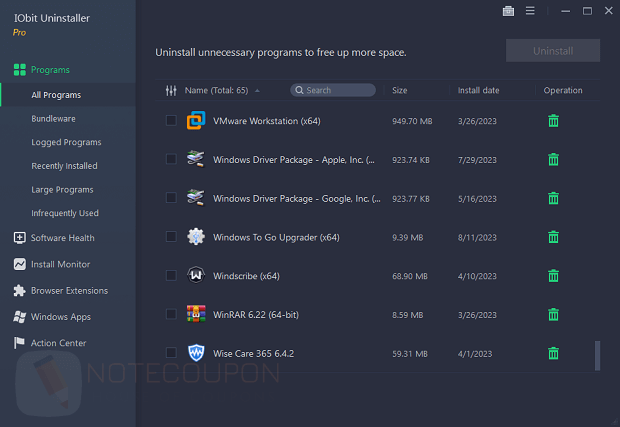Viewport: 620px width, 427px height.
Task: Open Logged Programs
Action: pos(68,142)
